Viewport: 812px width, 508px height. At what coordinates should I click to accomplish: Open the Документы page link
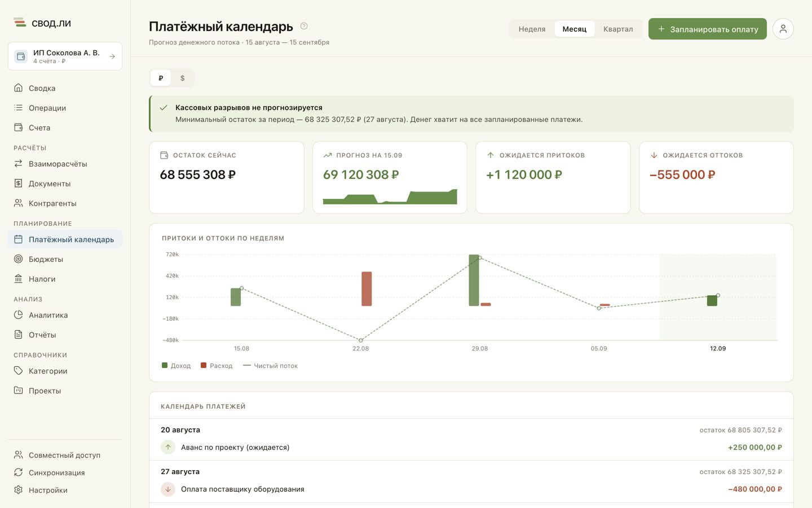click(x=65, y=183)
